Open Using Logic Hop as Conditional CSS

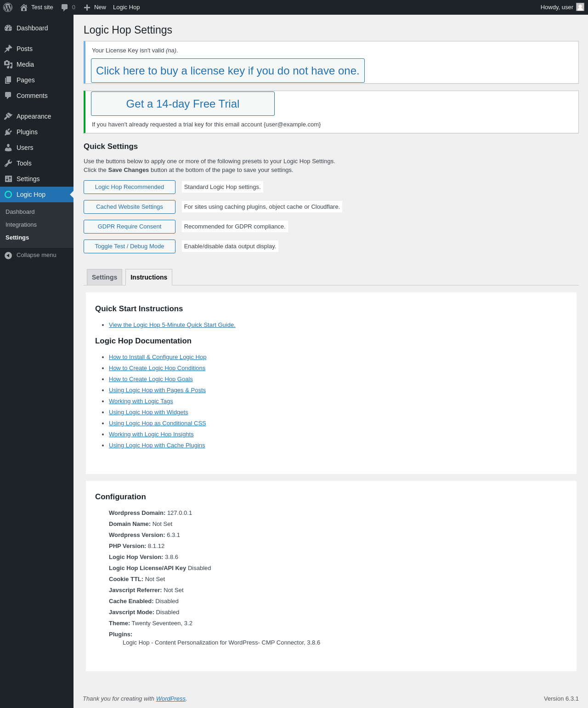tap(158, 423)
